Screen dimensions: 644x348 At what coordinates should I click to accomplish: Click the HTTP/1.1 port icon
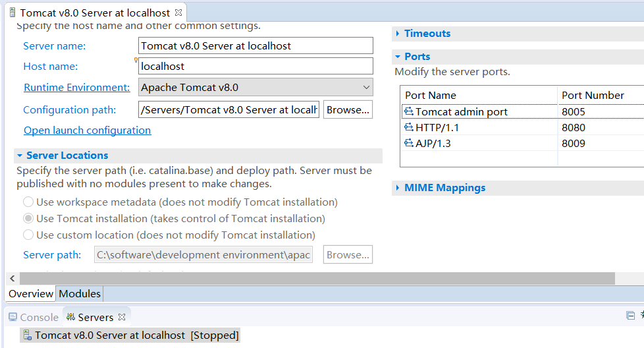tap(409, 128)
